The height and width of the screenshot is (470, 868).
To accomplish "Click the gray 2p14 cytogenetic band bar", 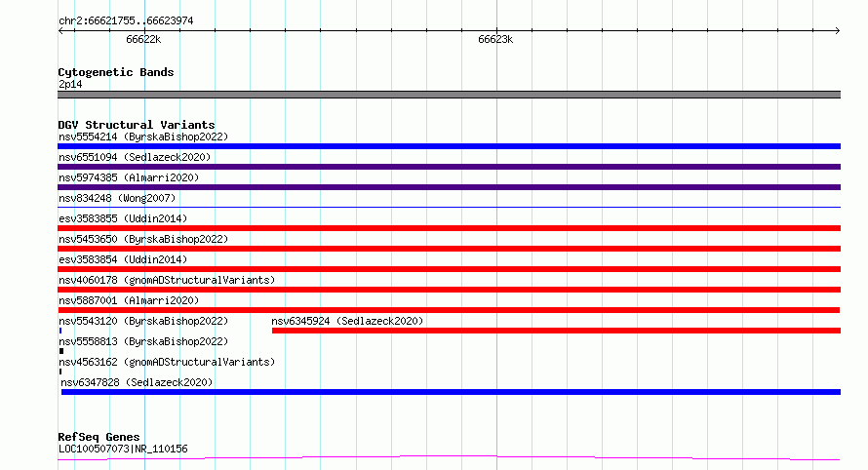I will pyautogui.click(x=449, y=95).
